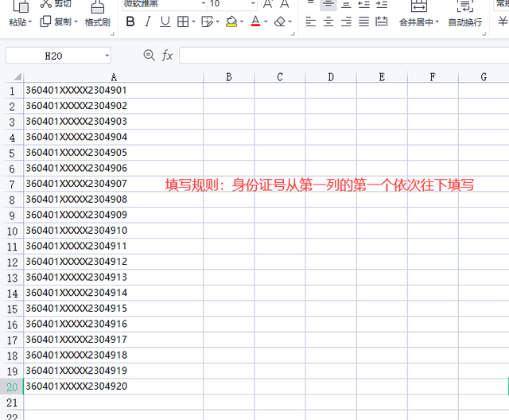Select the row 7 header
Image resolution: width=509 pixels, height=420 pixels.
click(x=11, y=184)
